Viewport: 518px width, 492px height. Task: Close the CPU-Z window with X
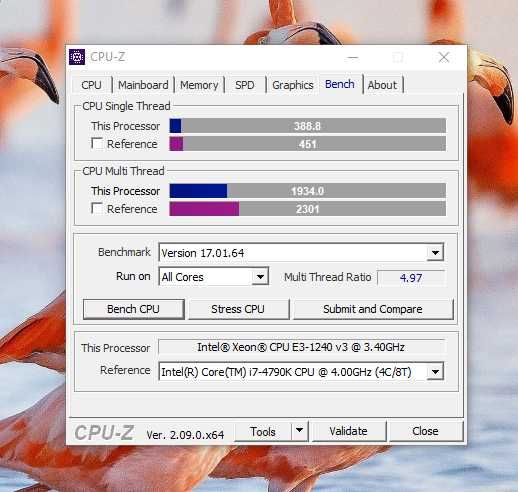click(x=444, y=57)
